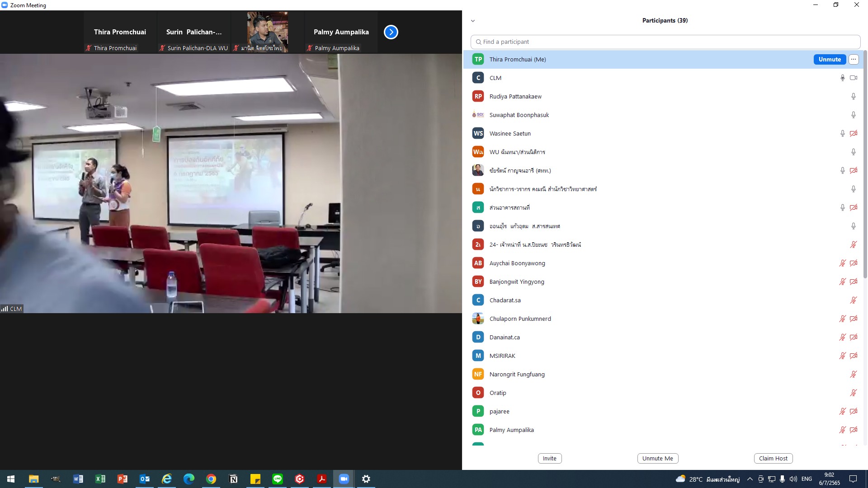Click Auychai Boonyawong's muted mic icon
Image resolution: width=868 pixels, height=488 pixels.
(842, 263)
